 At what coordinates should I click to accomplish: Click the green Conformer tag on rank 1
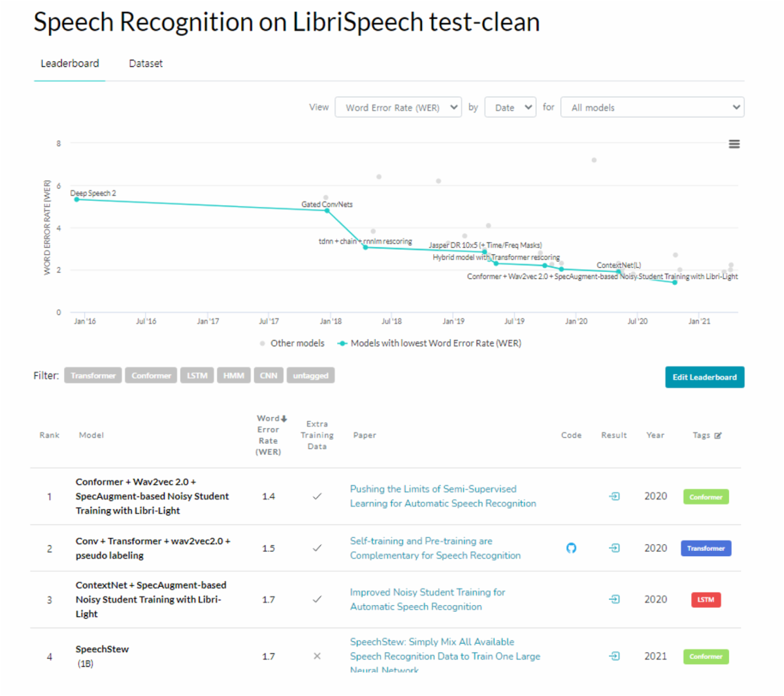[x=706, y=497]
